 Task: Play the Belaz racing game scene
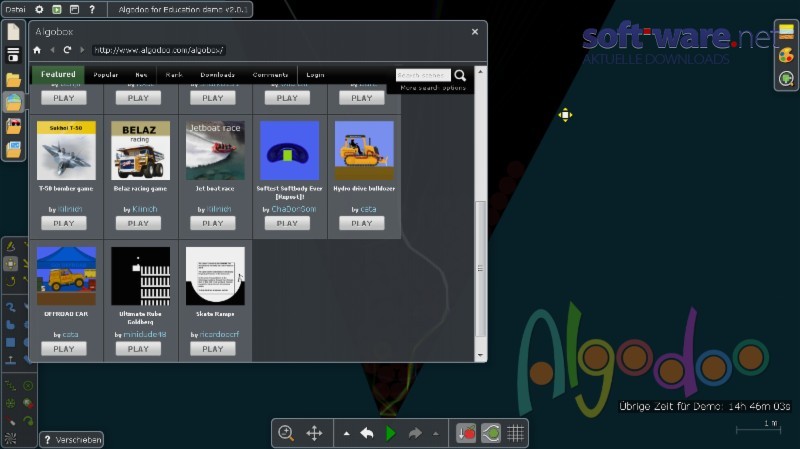coord(138,223)
